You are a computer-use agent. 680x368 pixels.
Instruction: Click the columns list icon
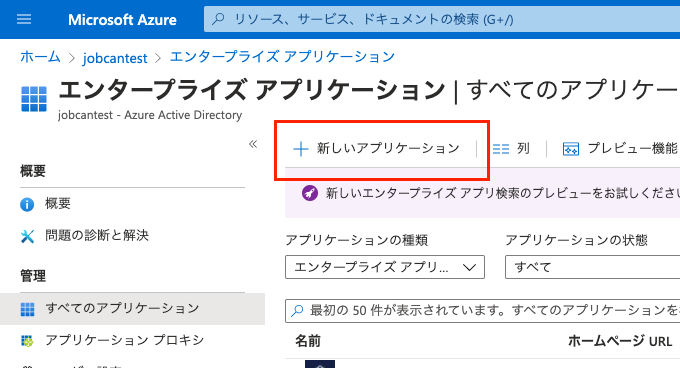pos(501,149)
